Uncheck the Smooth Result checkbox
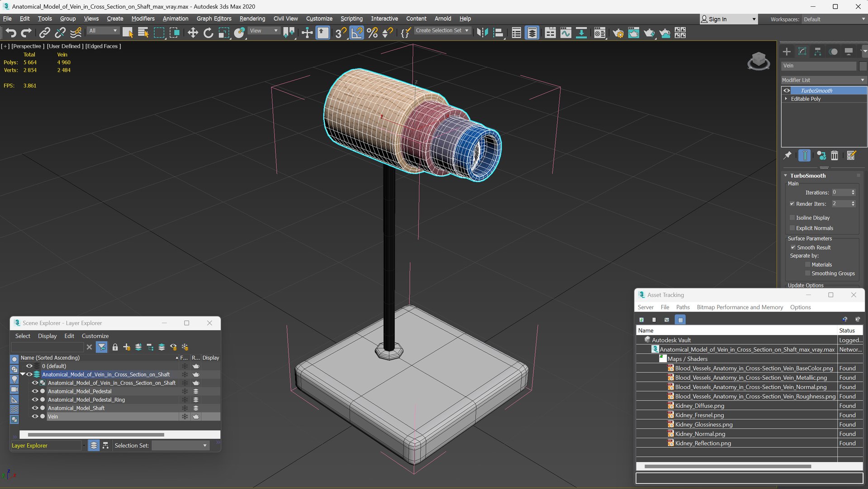The height and width of the screenshot is (489, 868). pyautogui.click(x=793, y=247)
